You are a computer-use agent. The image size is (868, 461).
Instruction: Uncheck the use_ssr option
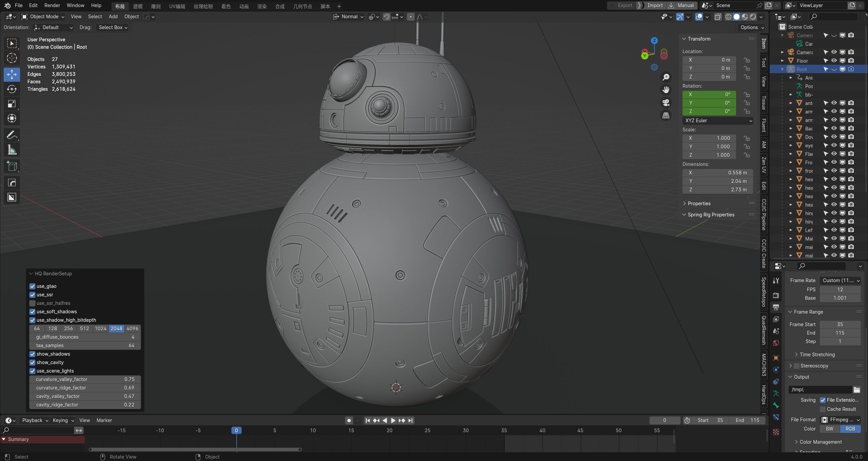click(33, 295)
